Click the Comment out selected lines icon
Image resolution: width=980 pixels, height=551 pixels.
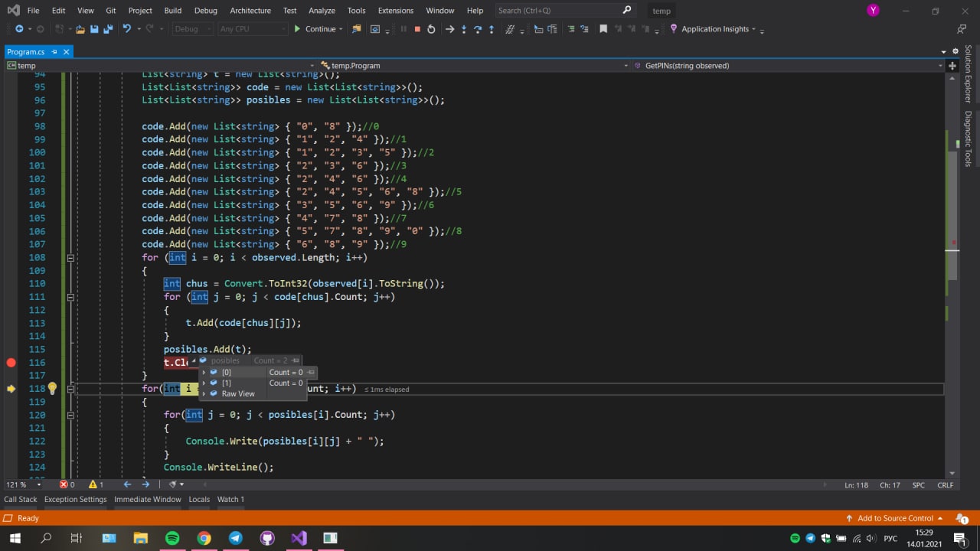click(571, 29)
